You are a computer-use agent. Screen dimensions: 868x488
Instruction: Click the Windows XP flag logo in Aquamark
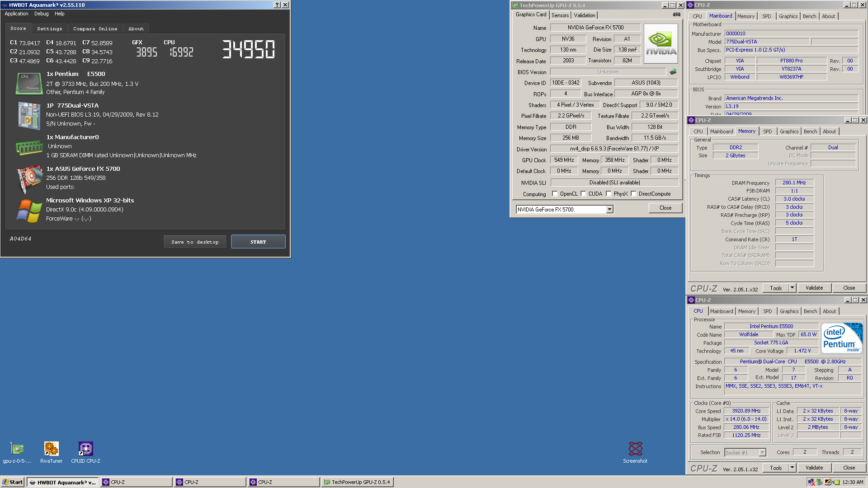pos(29,211)
